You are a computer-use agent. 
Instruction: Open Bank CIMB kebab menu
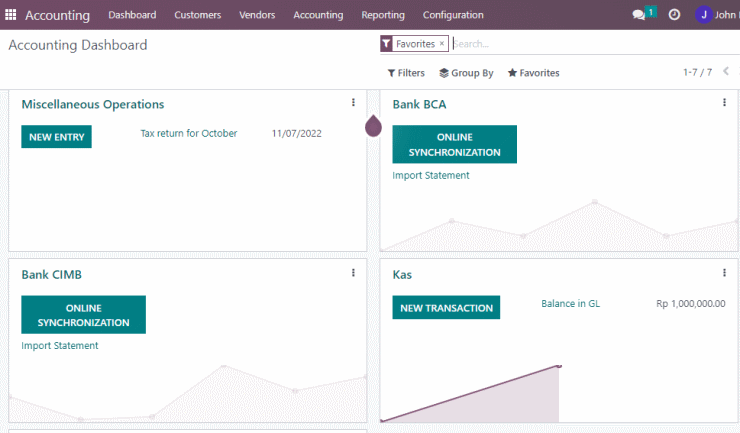(x=353, y=273)
